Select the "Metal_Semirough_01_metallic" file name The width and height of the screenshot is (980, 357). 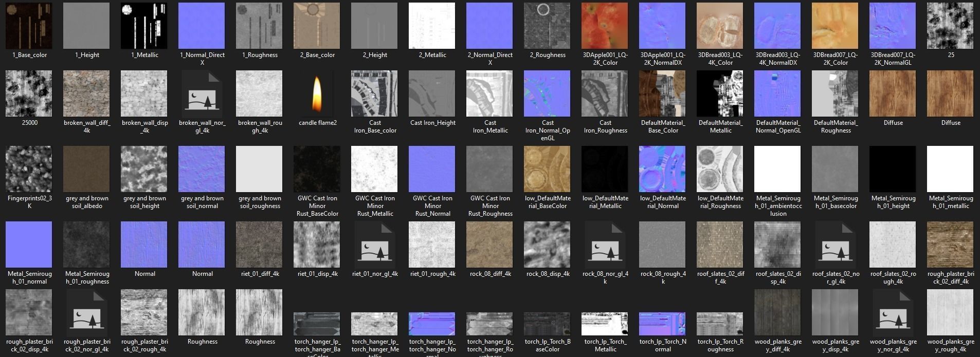[951, 202]
